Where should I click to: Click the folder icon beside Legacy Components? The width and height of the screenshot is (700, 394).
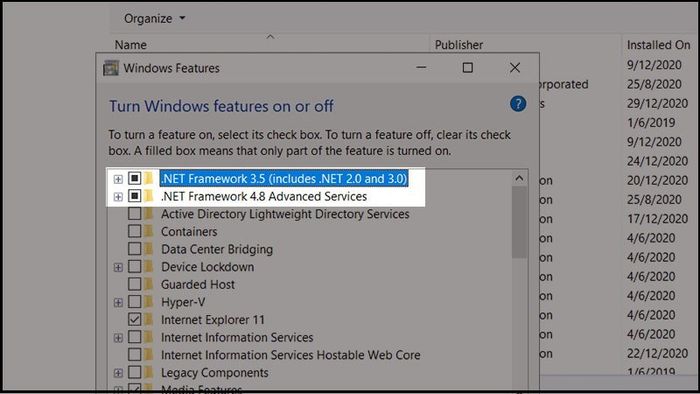(x=149, y=372)
